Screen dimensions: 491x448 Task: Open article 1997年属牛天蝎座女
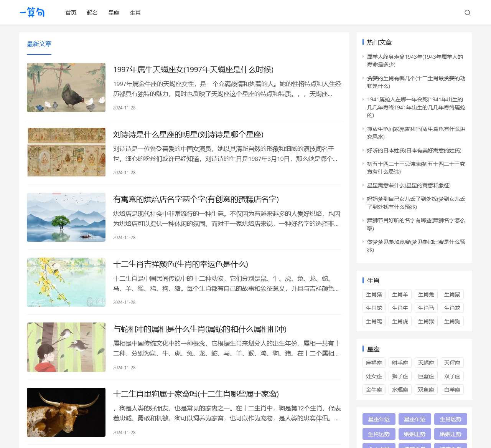pos(194,70)
